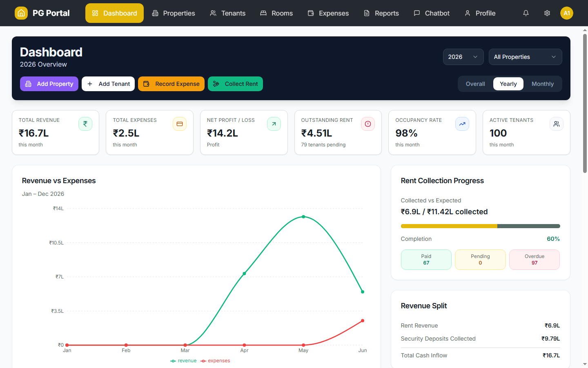Screen dimensions: 588x368
Task: Click 'Jan – Dec 2026' subtitle
Action: point(43,194)
